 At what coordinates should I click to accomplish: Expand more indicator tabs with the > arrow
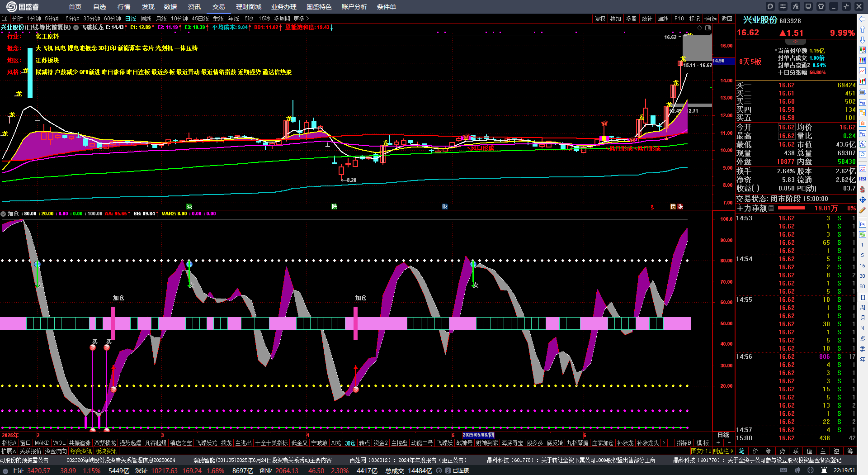pos(664,443)
